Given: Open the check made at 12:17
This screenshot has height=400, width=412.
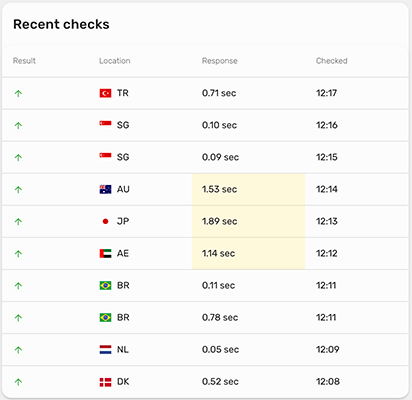Looking at the screenshot, I should (x=205, y=93).
